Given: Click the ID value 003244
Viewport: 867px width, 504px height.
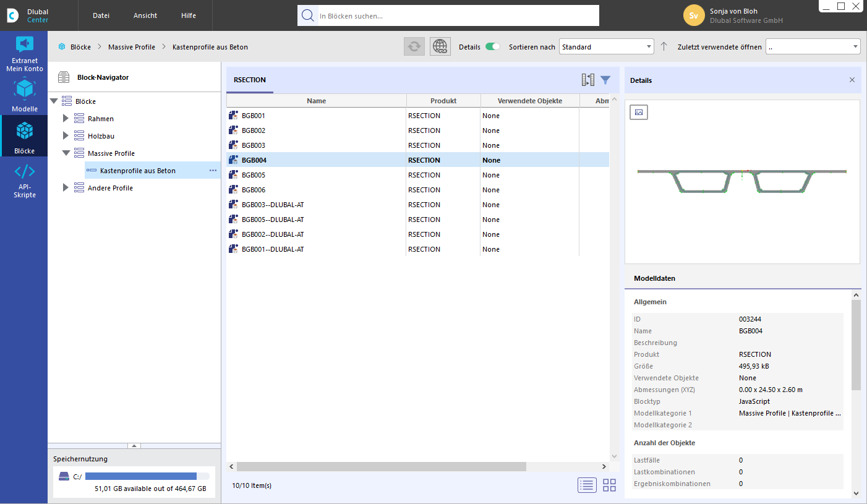Looking at the screenshot, I should (x=750, y=319).
